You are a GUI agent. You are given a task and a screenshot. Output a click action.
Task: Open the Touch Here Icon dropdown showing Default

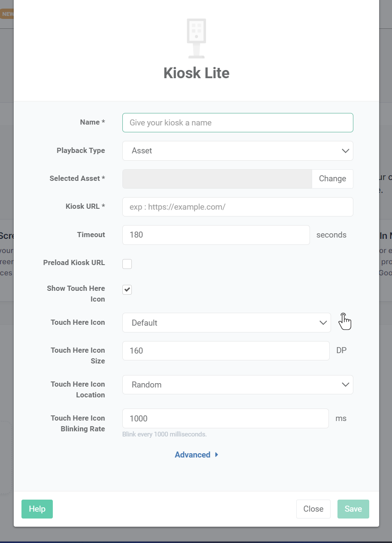pyautogui.click(x=226, y=323)
